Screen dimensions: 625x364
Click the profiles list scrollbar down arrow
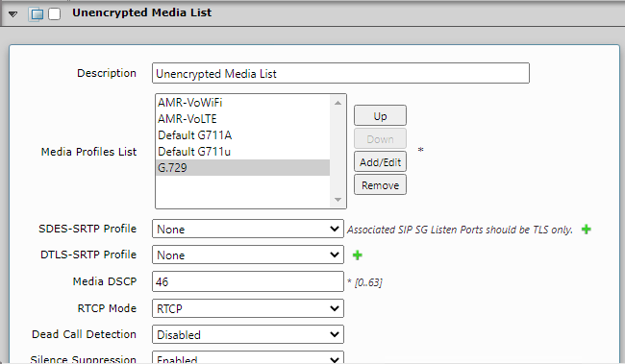pyautogui.click(x=338, y=200)
